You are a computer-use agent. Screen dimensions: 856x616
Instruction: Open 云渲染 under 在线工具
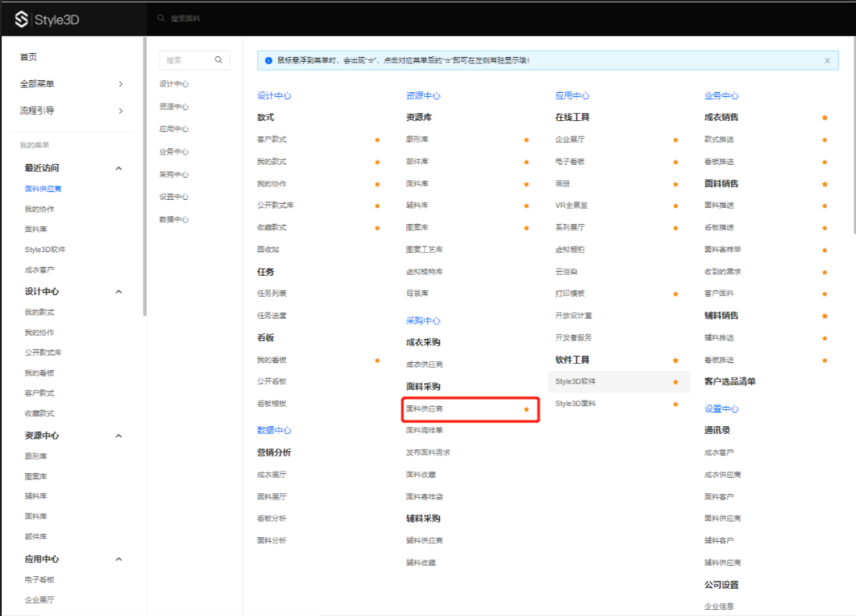coord(566,272)
